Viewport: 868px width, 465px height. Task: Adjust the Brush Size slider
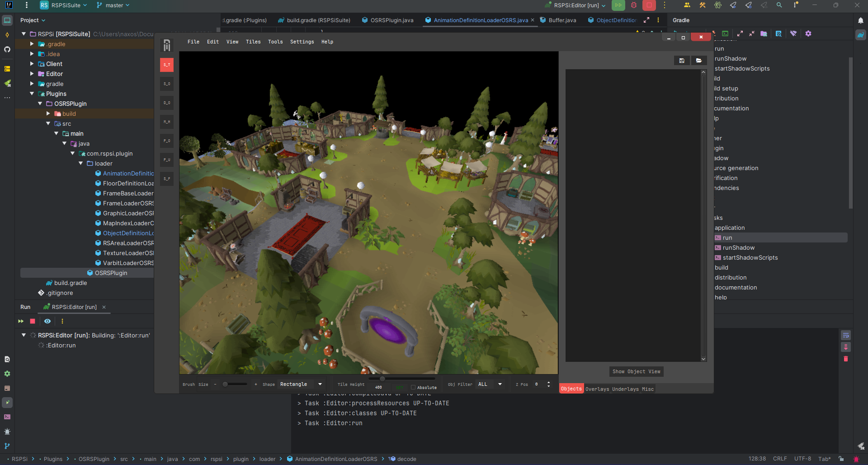click(235, 384)
